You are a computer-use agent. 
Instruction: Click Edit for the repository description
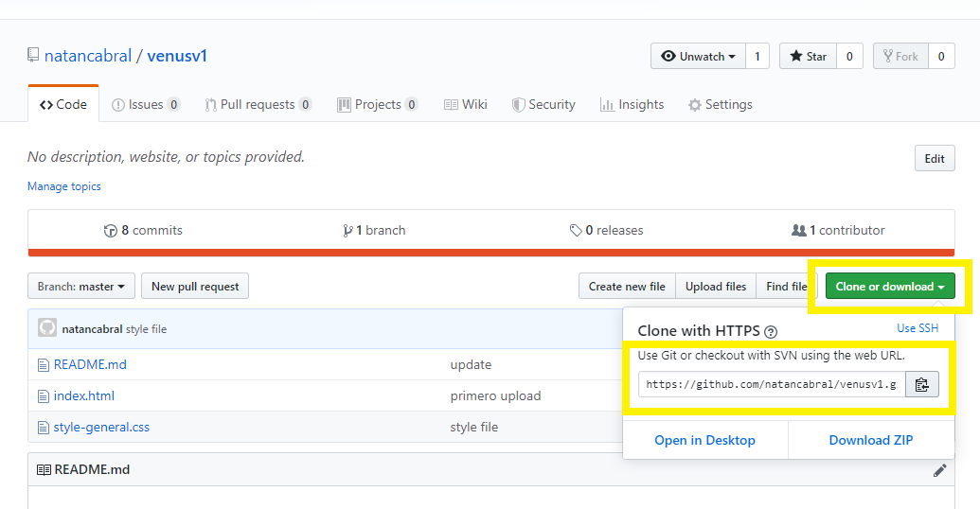[x=935, y=158]
